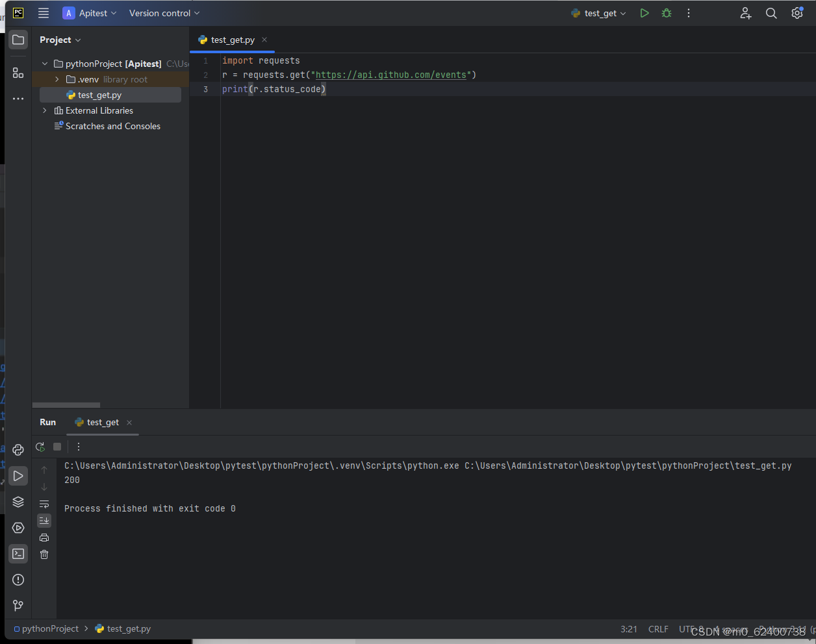Run test_get with the green play icon
816x644 pixels.
[x=644, y=13]
